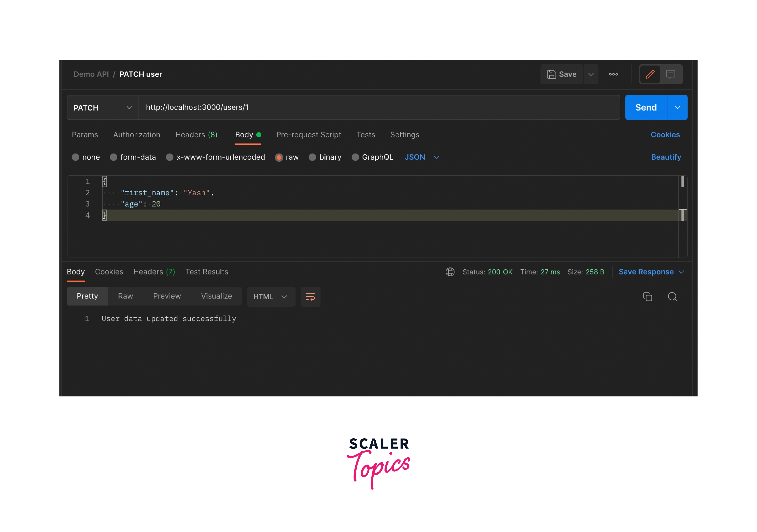Open the PATCH method dropdown
The image size is (757, 532).
click(x=103, y=108)
